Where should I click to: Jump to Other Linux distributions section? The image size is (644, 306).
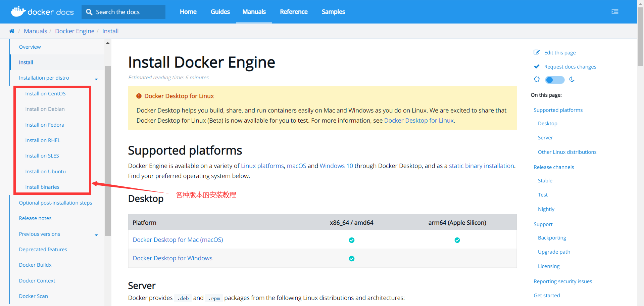coord(567,152)
